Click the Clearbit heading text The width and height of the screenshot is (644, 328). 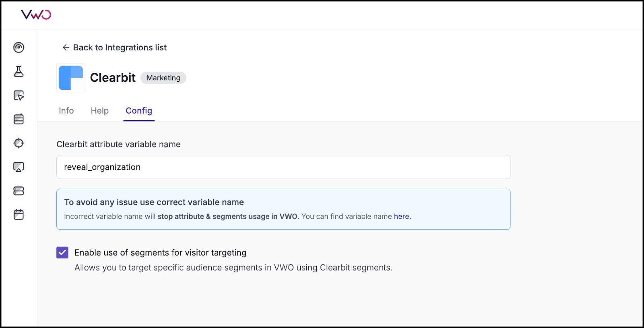[x=113, y=78]
